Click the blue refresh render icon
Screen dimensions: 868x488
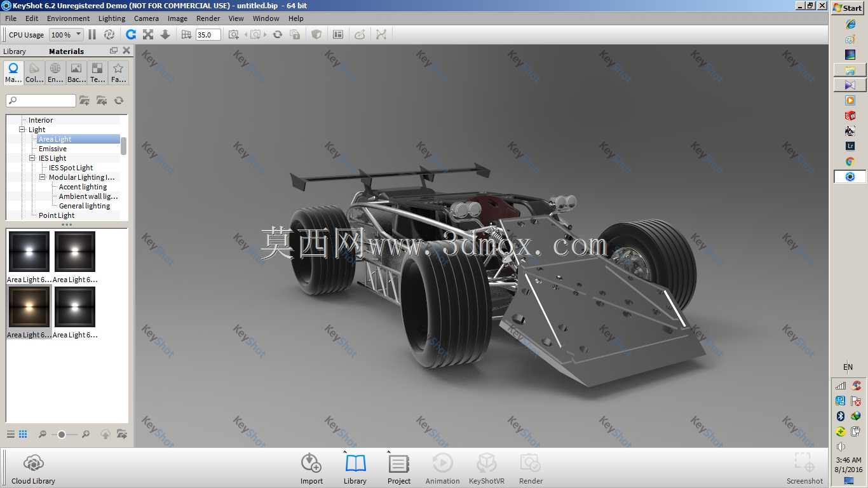pos(131,34)
